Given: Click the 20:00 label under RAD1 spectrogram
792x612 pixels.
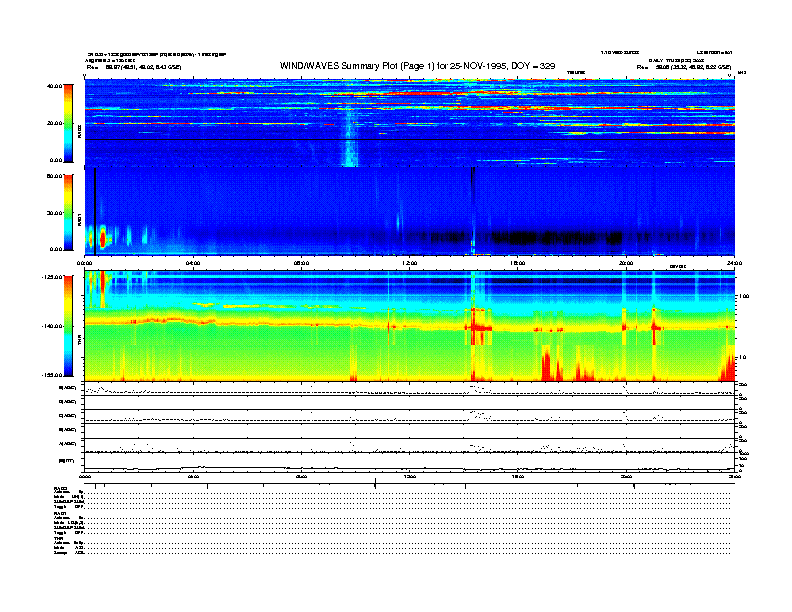Looking at the screenshot, I should pyautogui.click(x=626, y=263).
